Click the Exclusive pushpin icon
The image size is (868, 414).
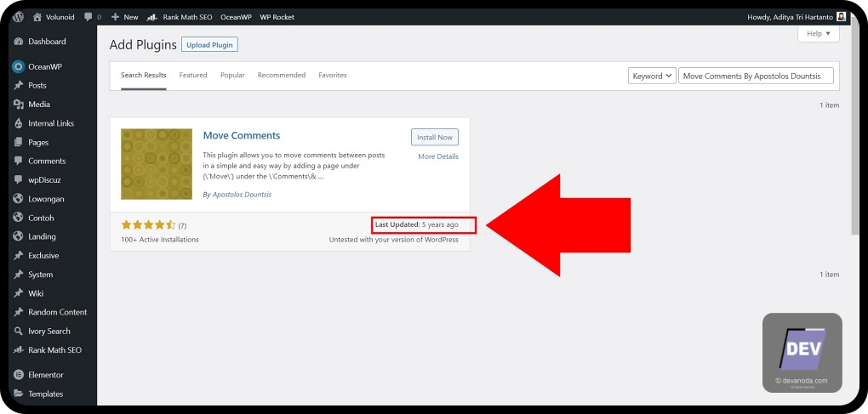(19, 255)
